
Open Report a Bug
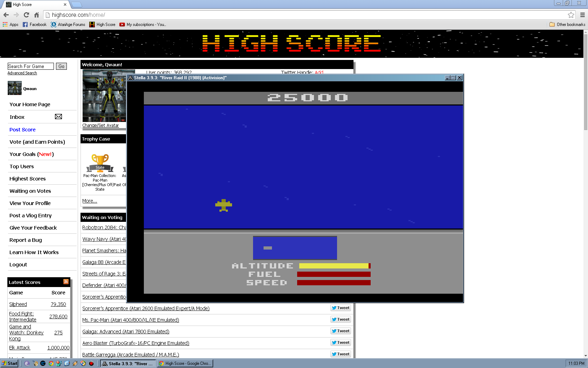pyautogui.click(x=26, y=240)
